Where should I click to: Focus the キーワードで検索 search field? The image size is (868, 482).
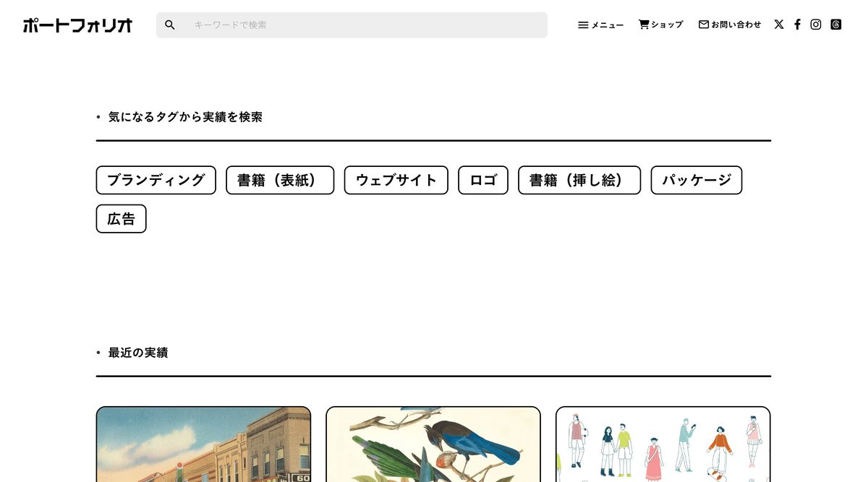(352, 25)
